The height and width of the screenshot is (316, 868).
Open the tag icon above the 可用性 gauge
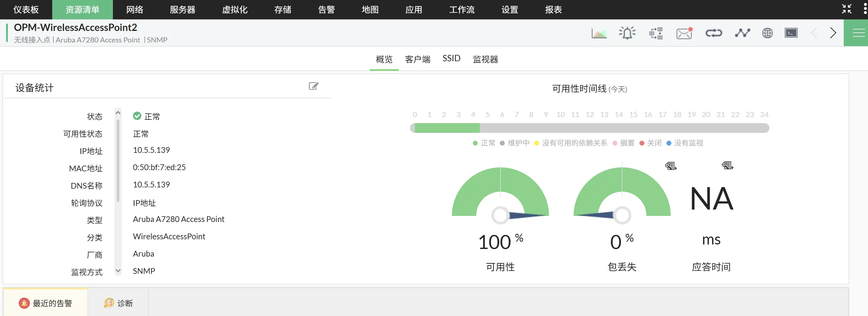point(670,166)
